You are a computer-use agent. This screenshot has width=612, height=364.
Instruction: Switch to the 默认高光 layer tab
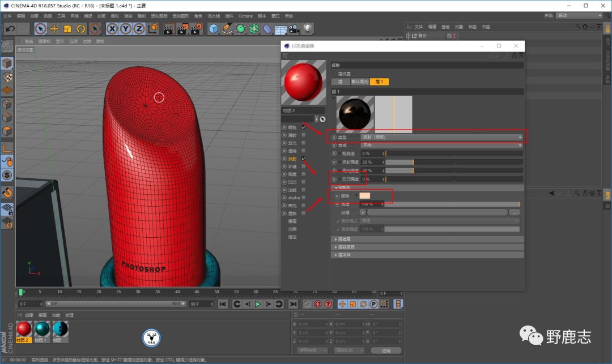pos(359,82)
